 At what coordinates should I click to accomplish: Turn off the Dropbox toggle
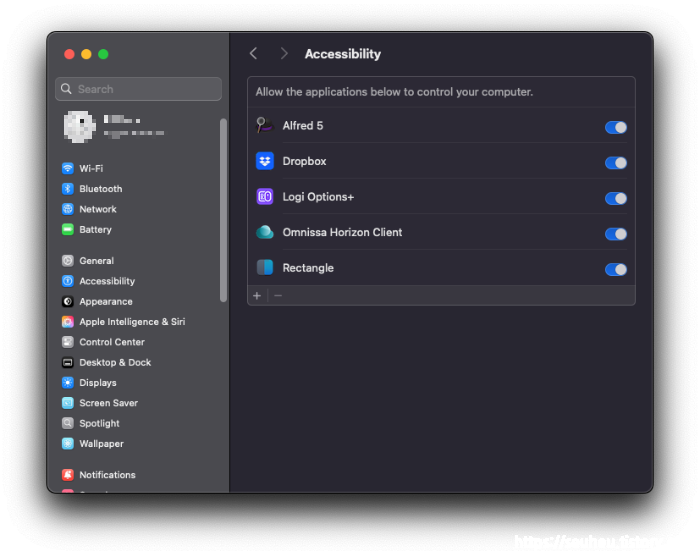pos(616,163)
